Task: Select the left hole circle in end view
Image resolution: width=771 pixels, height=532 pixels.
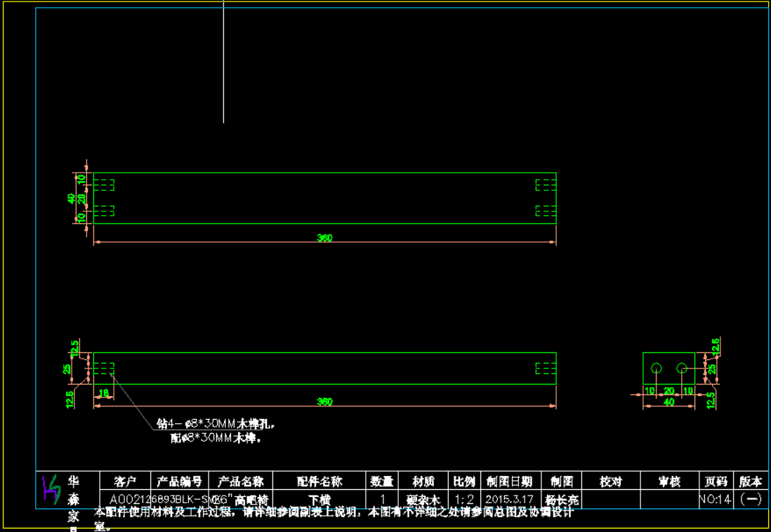Action: click(x=657, y=368)
